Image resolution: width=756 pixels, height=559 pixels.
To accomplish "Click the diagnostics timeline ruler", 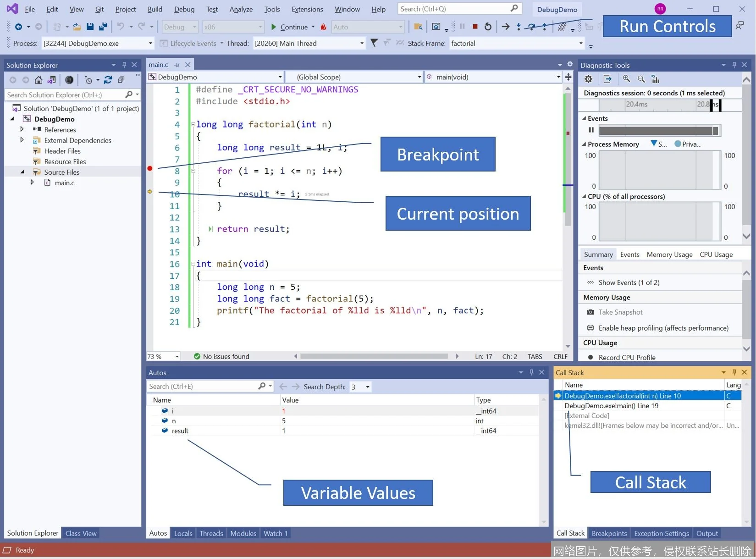I will tap(660, 105).
